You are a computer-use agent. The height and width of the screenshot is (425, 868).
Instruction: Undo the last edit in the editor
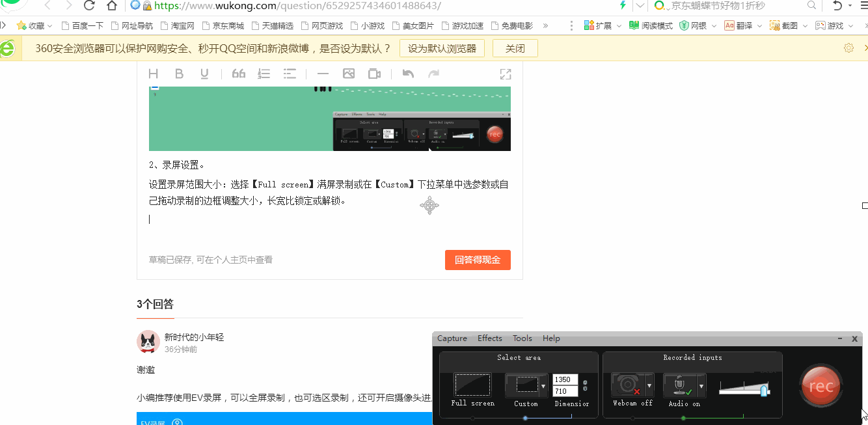(x=408, y=74)
